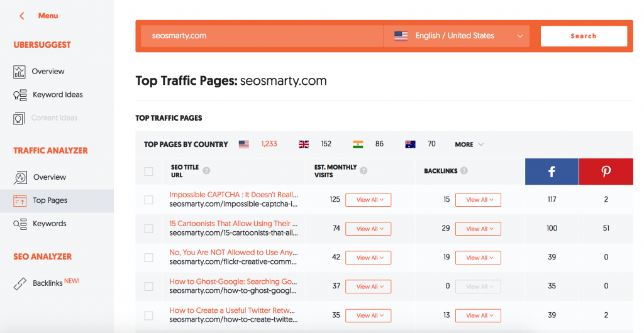Select Australia count 70 in country filter
The height and width of the screenshot is (333, 644).
(431, 144)
